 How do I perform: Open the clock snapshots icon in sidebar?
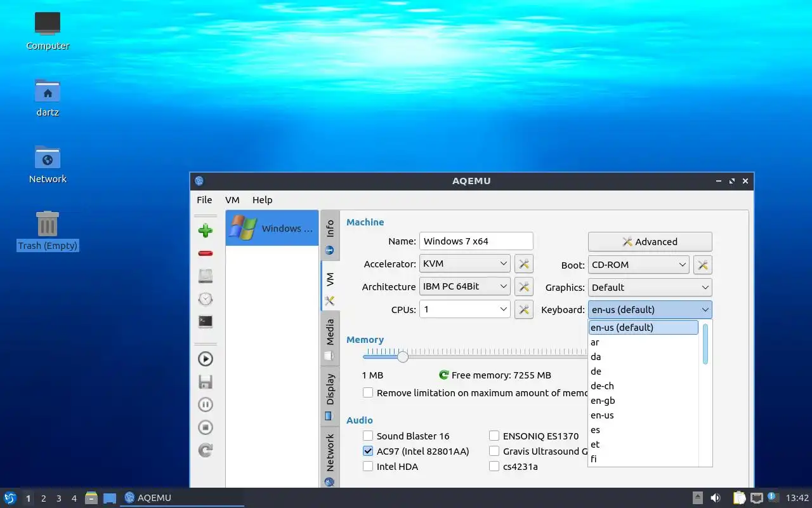[205, 298]
